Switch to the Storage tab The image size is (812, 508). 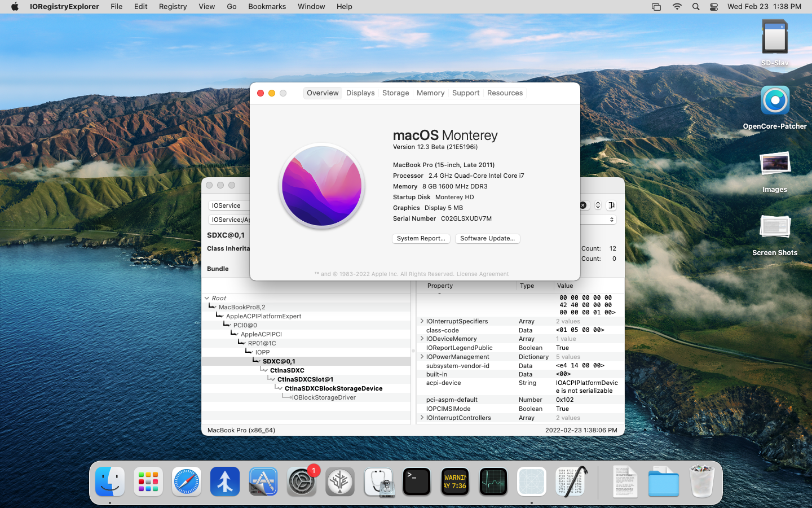pyautogui.click(x=395, y=93)
